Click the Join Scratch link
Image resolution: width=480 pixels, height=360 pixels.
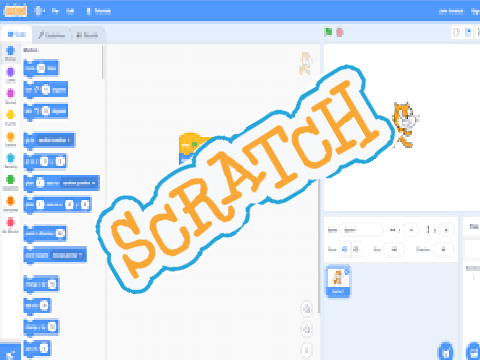(451, 11)
